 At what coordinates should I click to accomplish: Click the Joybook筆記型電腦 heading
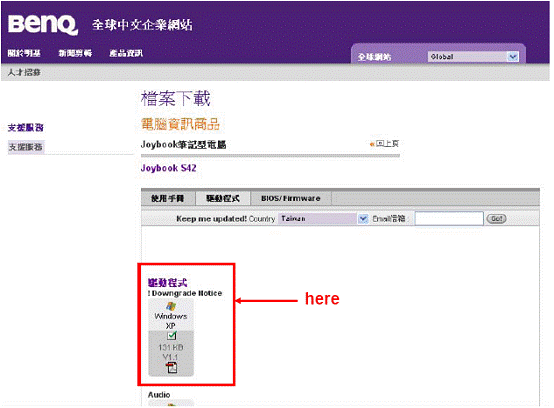[x=183, y=144]
